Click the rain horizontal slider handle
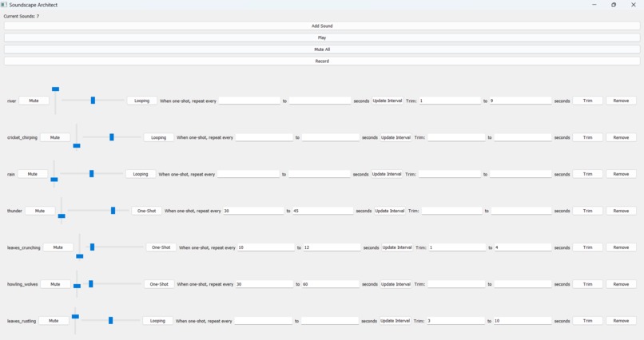The height and width of the screenshot is (340, 644). point(92,174)
